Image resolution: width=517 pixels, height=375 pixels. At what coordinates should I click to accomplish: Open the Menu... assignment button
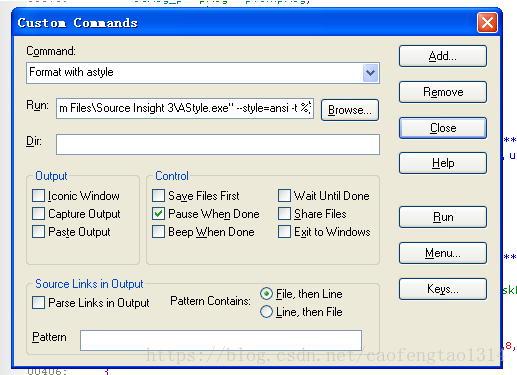tap(443, 253)
